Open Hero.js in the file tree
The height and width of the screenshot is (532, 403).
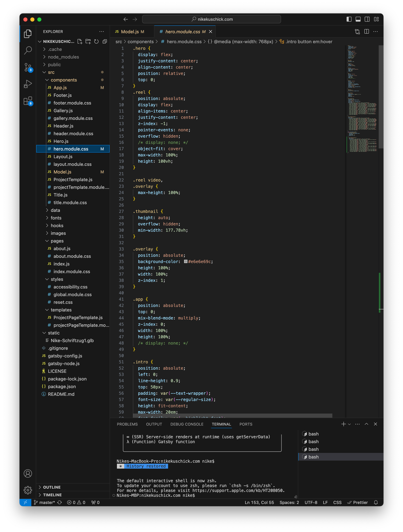(73, 141)
